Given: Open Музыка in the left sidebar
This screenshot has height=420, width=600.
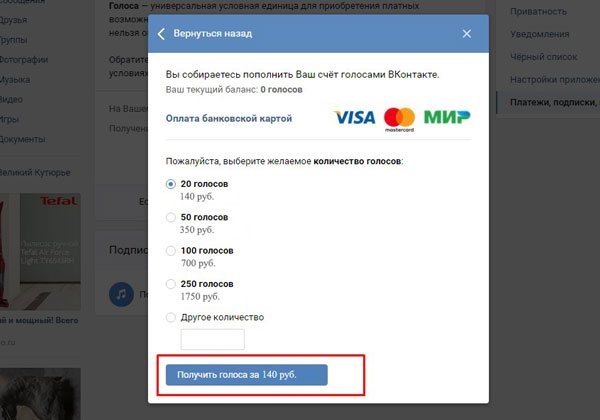Looking at the screenshot, I should click(x=15, y=80).
